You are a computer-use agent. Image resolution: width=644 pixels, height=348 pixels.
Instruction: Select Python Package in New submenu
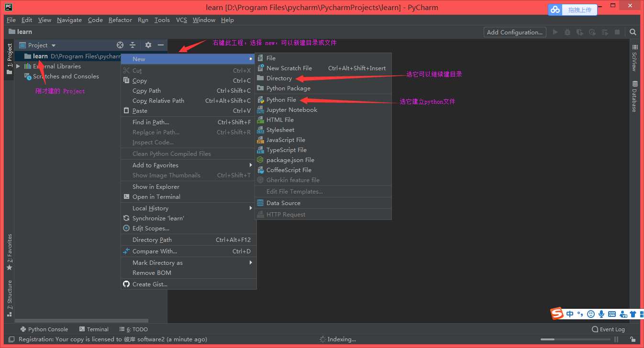click(x=323, y=88)
